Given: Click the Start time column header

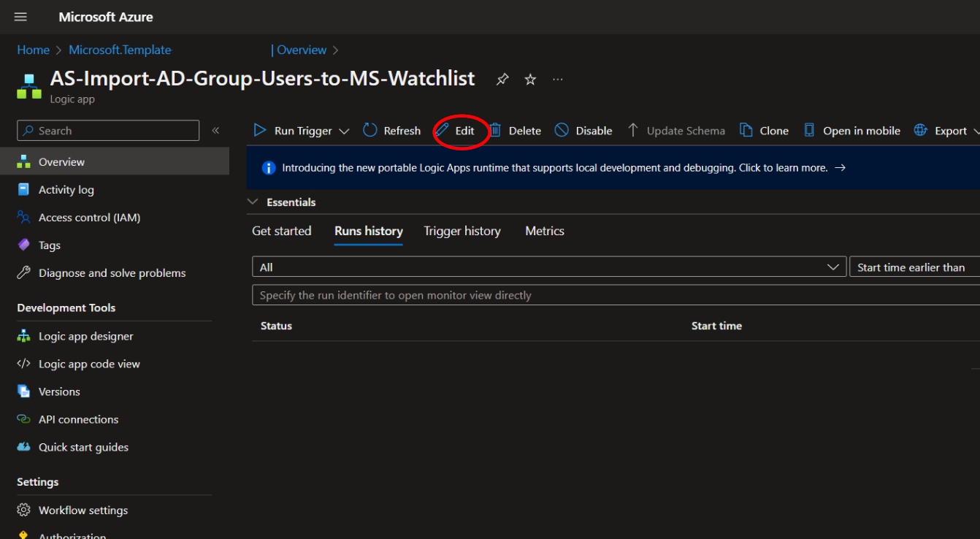Looking at the screenshot, I should [716, 326].
